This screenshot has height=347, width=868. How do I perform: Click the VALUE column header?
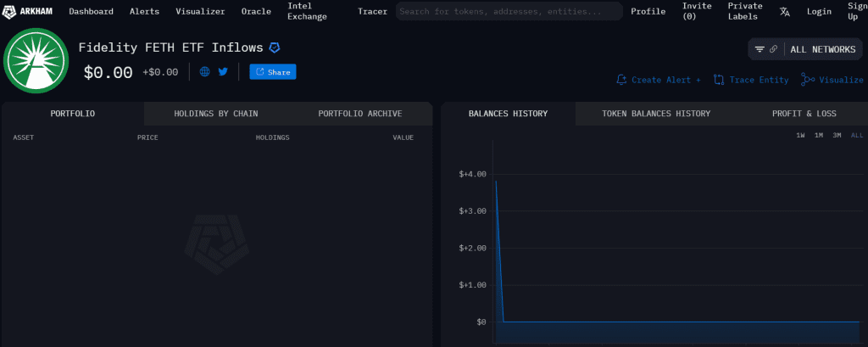403,137
